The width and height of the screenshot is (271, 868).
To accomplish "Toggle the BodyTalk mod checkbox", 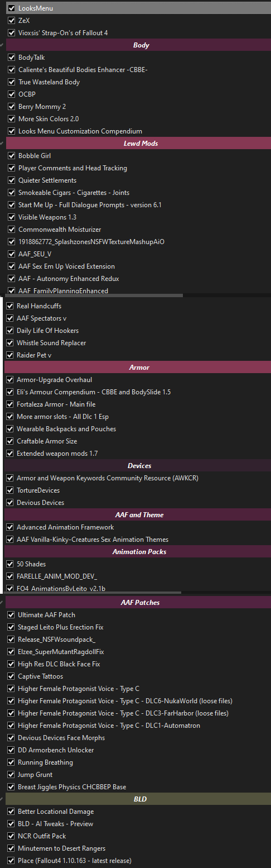I will pos(12,58).
